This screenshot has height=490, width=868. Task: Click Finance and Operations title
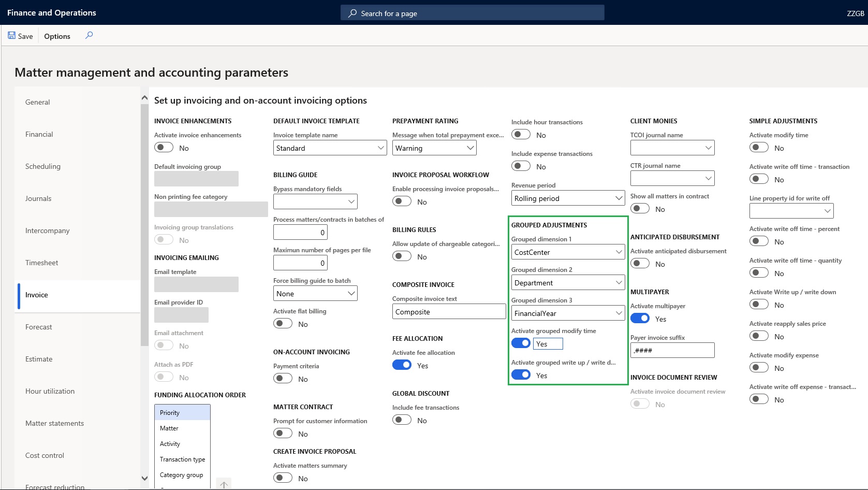[x=52, y=12]
